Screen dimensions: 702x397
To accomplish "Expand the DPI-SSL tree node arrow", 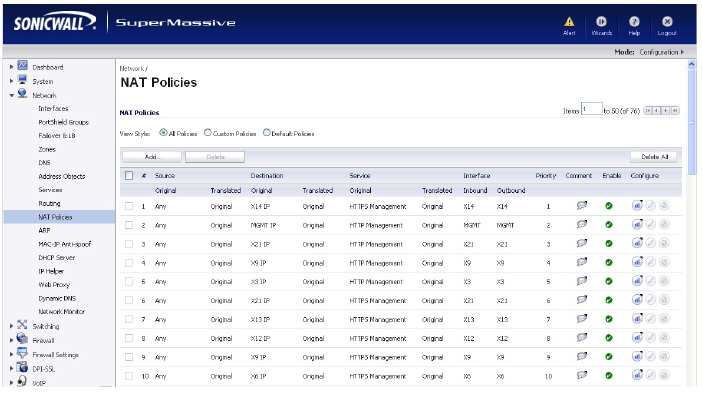I will point(12,369).
